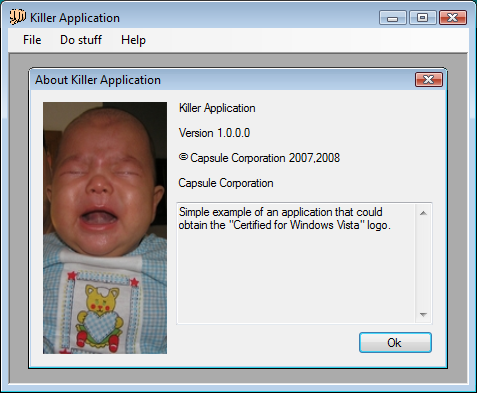The image size is (477, 393).
Task: Click the Killer Application title bar icon
Action: pos(17,17)
